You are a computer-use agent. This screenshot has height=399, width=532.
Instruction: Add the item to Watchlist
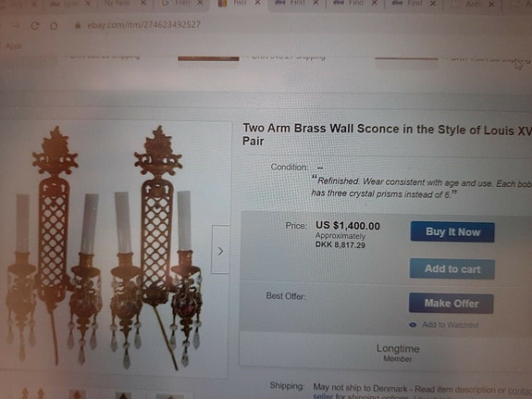(450, 325)
